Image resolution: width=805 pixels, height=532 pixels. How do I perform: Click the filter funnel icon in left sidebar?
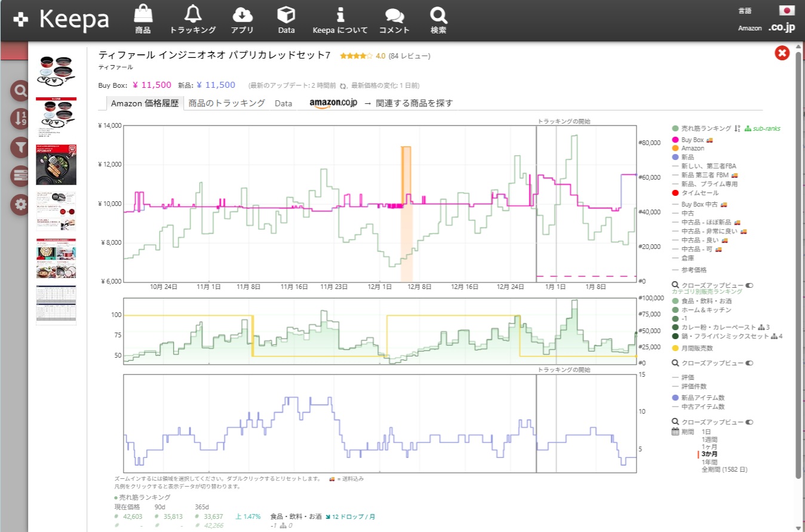point(21,147)
